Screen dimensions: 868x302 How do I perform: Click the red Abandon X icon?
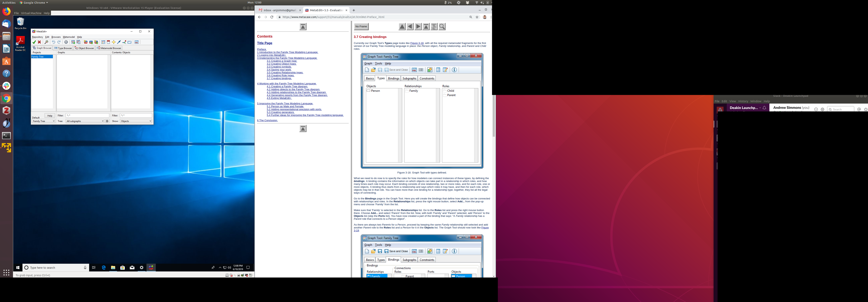(39, 42)
